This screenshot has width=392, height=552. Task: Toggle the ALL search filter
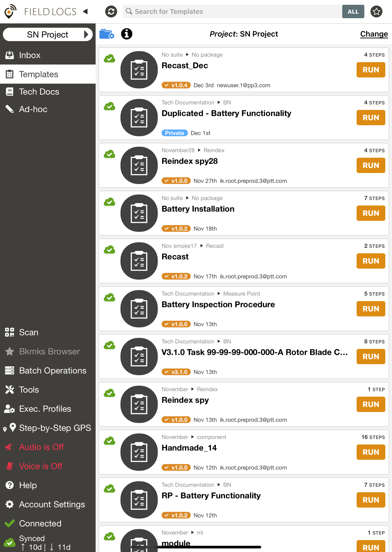point(353,11)
